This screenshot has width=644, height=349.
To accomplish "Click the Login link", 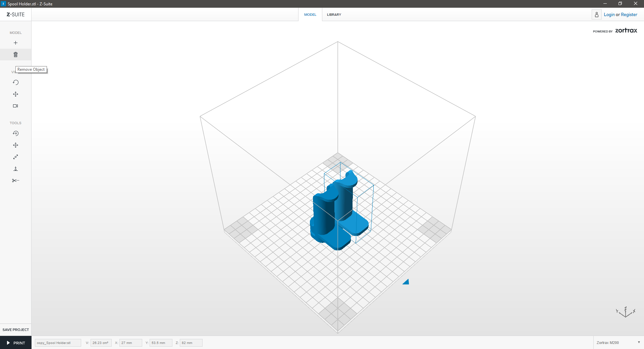I will 609,15.
